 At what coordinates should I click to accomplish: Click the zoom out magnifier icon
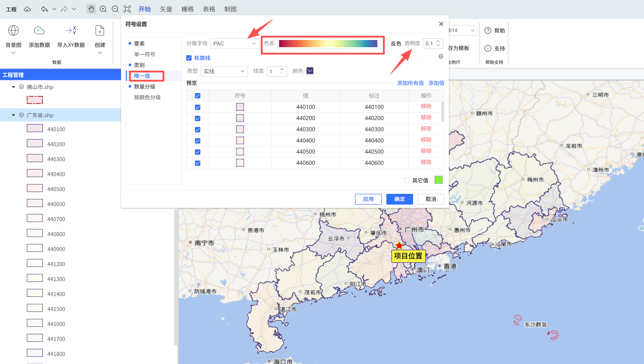(x=115, y=9)
